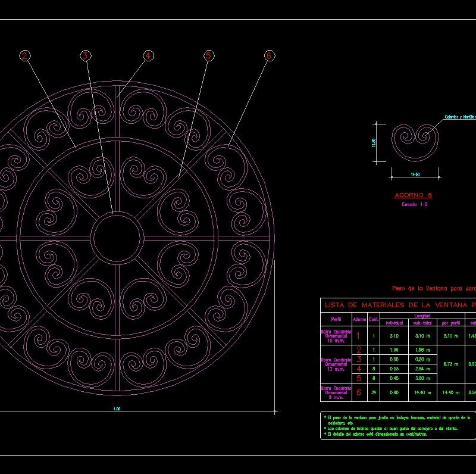
Task: Select the callout balloon numbered 5
Action: coord(208,55)
